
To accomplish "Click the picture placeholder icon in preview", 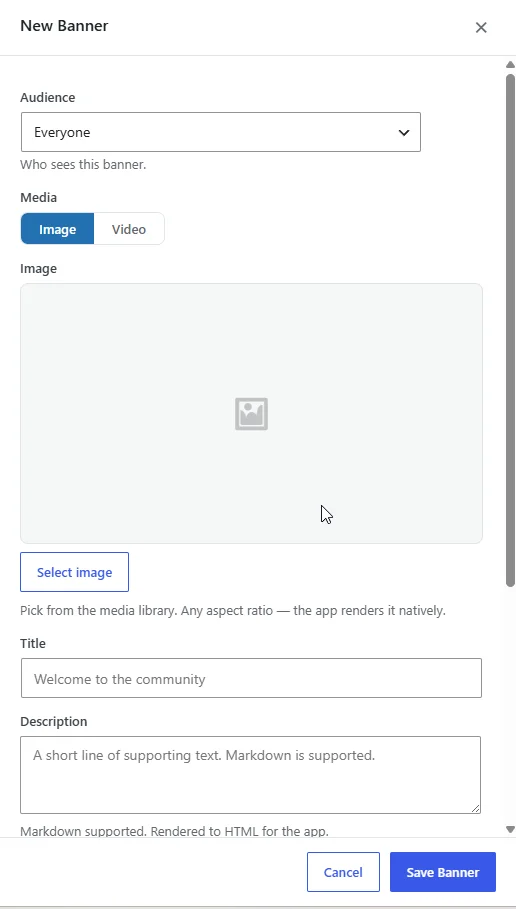I will tap(251, 414).
